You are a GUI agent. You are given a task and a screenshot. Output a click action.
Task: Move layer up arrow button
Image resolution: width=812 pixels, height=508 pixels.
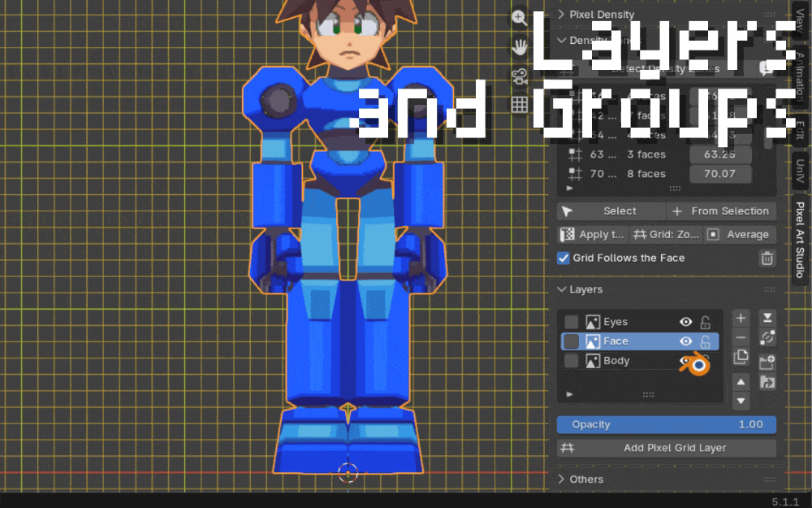(741, 382)
